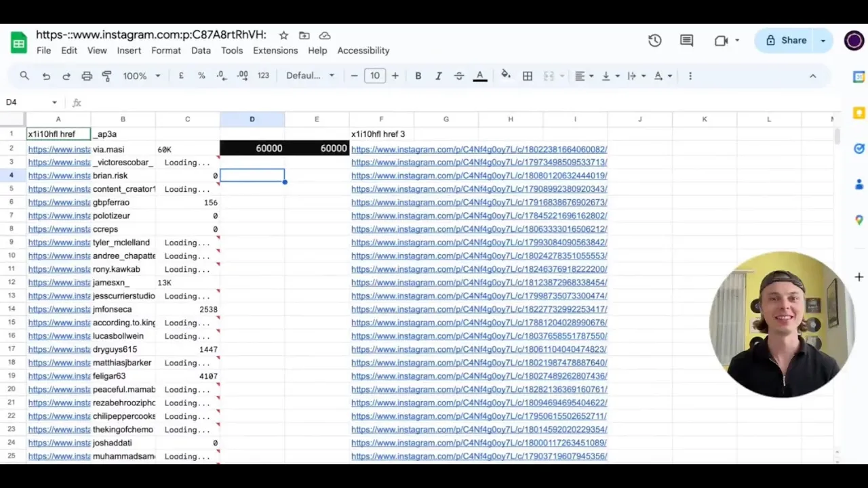
Task: Collapse the menus with up chevron
Action: pos(813,76)
